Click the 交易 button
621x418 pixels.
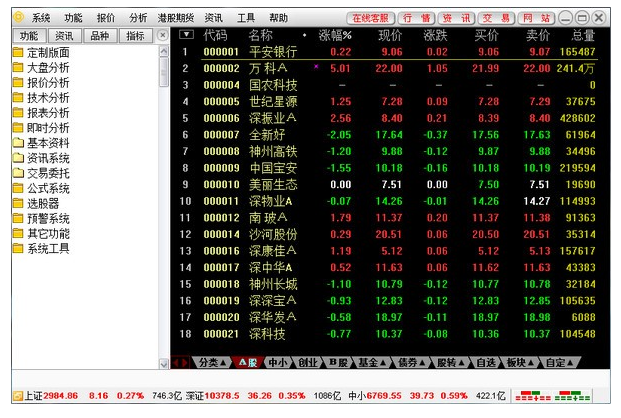click(x=497, y=18)
